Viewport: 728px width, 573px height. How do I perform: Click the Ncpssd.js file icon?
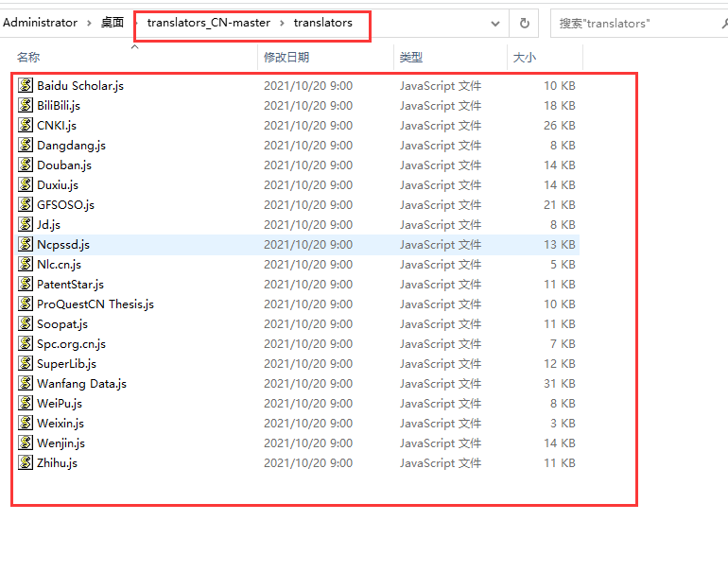coord(26,244)
